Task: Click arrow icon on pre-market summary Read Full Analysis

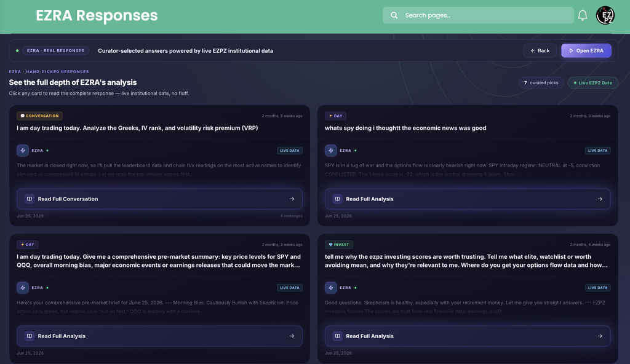Action: (292, 336)
